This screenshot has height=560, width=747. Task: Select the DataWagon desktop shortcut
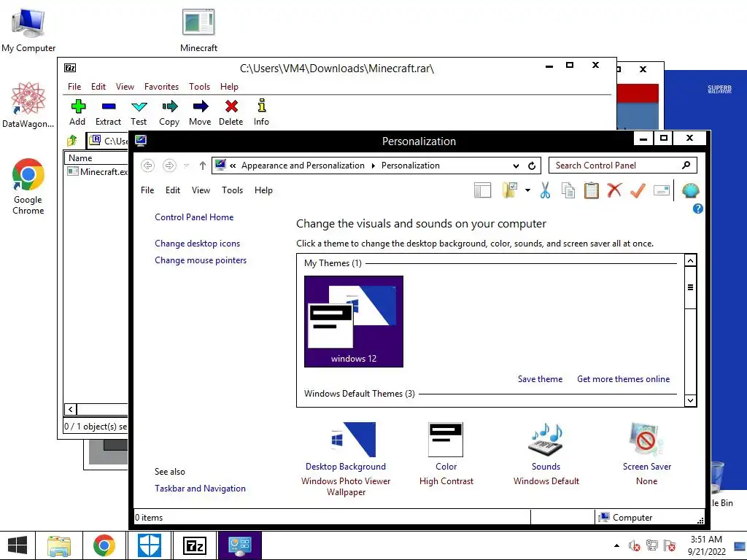pyautogui.click(x=28, y=105)
